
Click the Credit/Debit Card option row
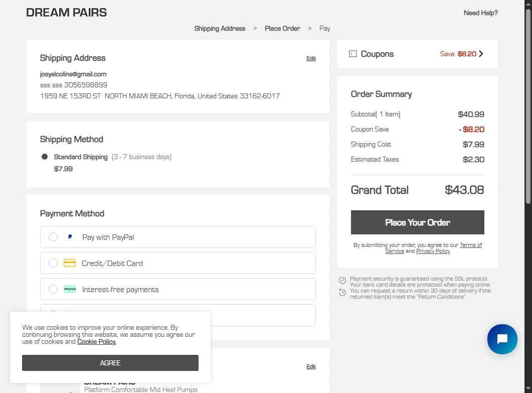(x=178, y=263)
